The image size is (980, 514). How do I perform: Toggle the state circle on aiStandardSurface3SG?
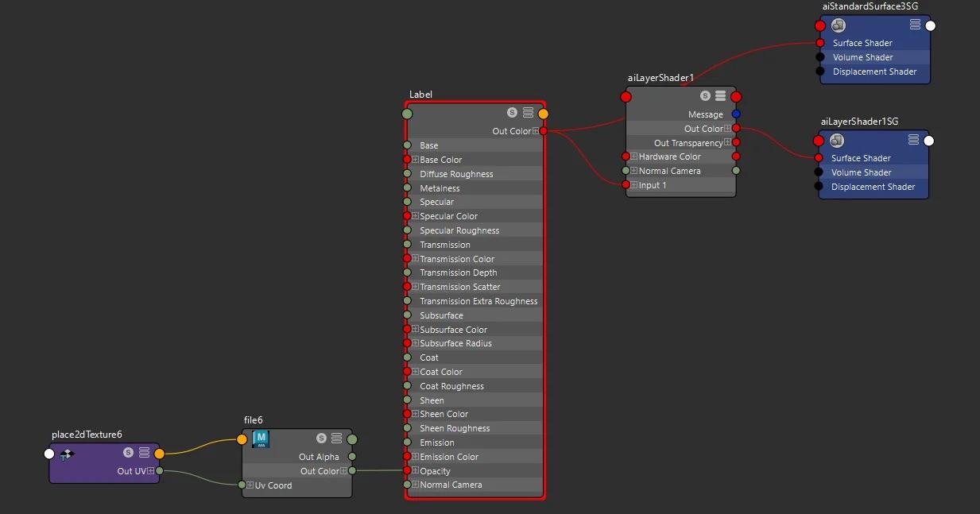point(929,25)
